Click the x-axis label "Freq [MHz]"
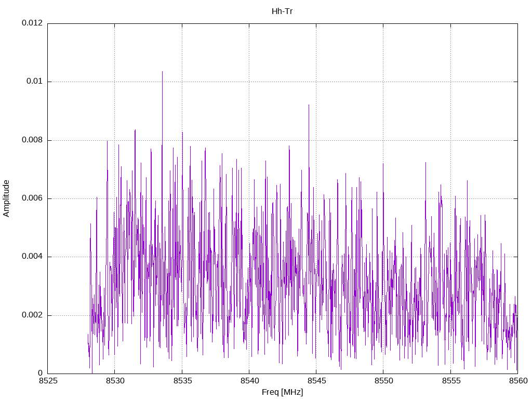 point(282,392)
